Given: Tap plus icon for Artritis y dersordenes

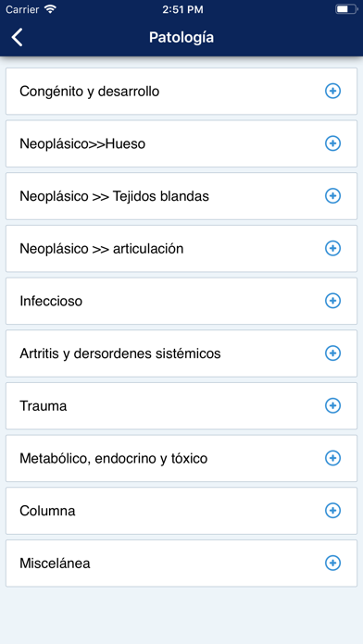Looking at the screenshot, I should coord(332,353).
